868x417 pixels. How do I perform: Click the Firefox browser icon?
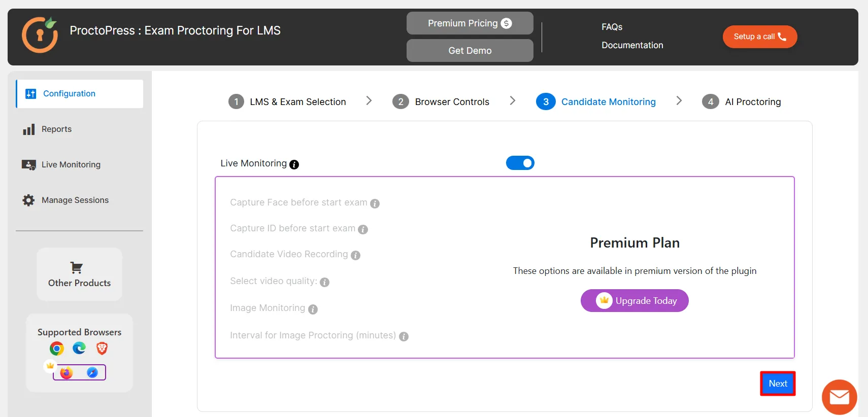tap(66, 373)
